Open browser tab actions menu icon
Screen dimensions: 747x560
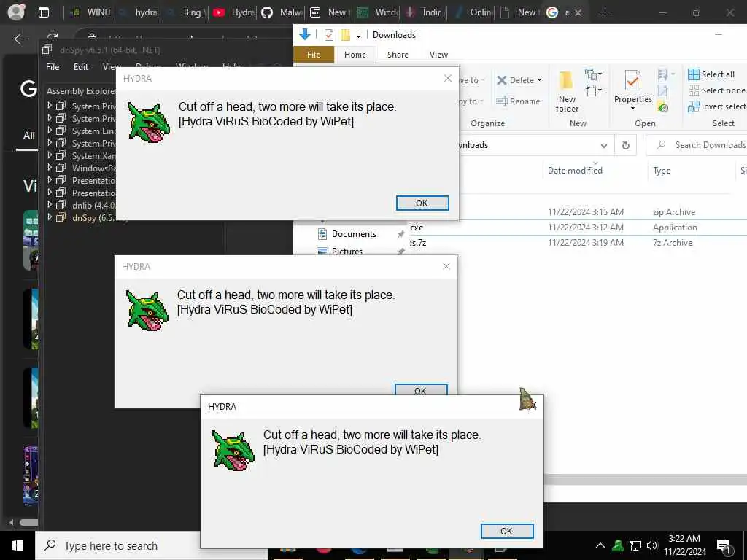(x=43, y=12)
